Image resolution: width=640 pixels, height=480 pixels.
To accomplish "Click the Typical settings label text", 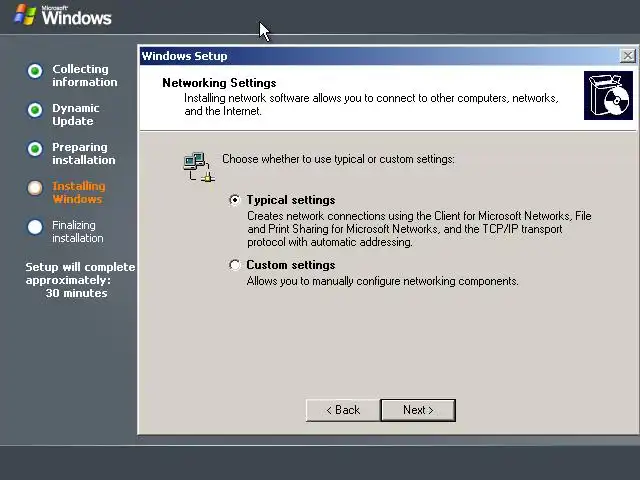I will 291,200.
